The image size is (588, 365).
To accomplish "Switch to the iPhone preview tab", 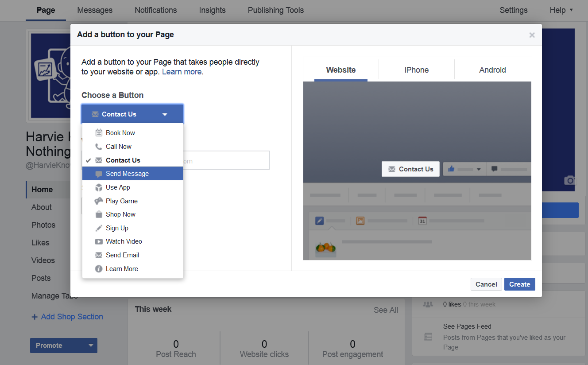I will pos(416,70).
